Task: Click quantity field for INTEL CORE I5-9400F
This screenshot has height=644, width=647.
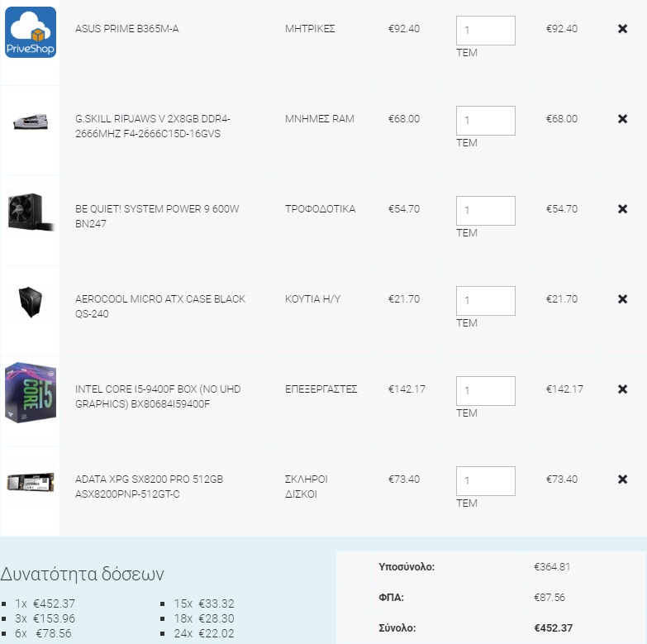Action: click(486, 391)
